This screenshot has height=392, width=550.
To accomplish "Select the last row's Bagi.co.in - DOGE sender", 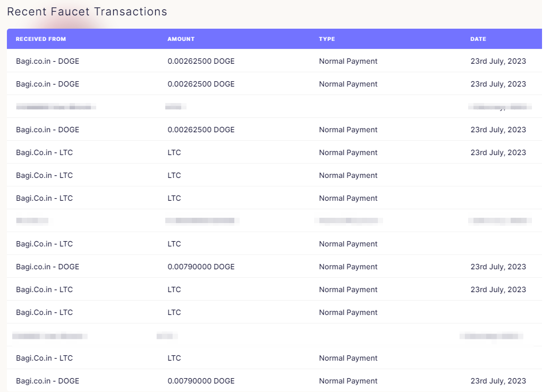I will pyautogui.click(x=47, y=381).
